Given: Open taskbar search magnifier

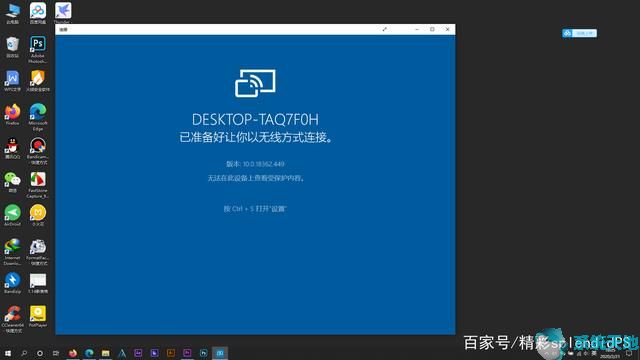Looking at the screenshot, I should [24, 353].
